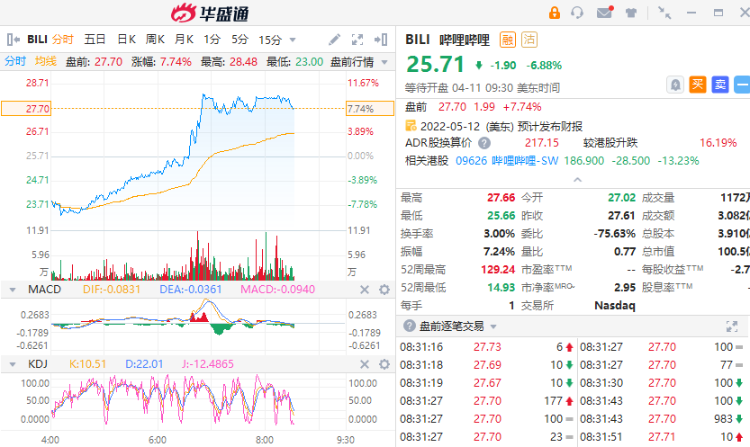Image resolution: width=750 pixels, height=447 pixels.
Task: Click the orange 买 buy button
Action: pyautogui.click(x=697, y=85)
